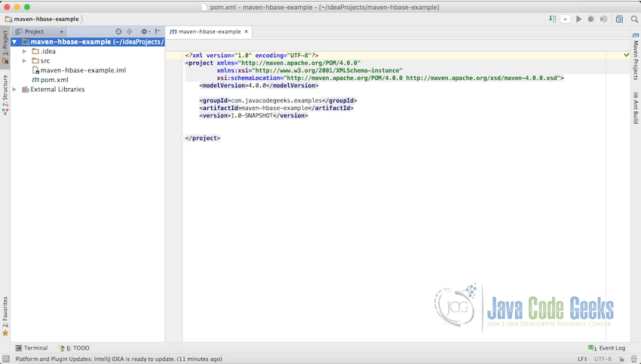641x364 pixels.
Task: Click the Search Everywhere magnifier icon
Action: tap(634, 19)
